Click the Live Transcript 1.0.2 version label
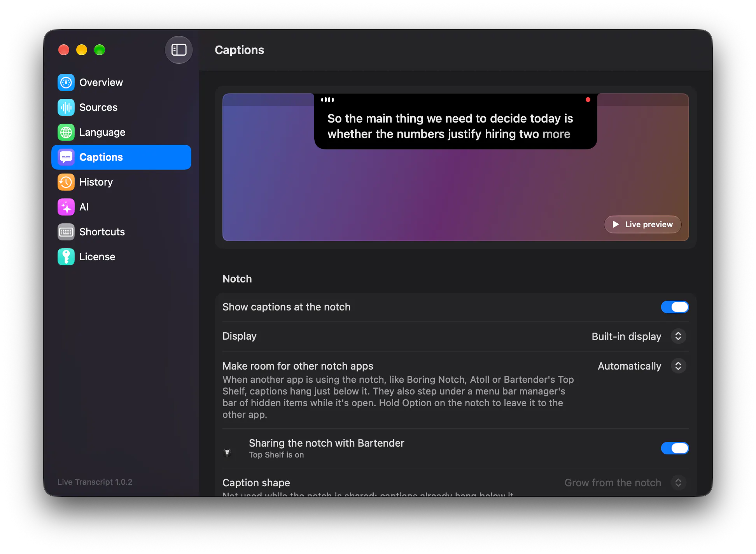Screen dimensions: 756x554 coord(95,482)
